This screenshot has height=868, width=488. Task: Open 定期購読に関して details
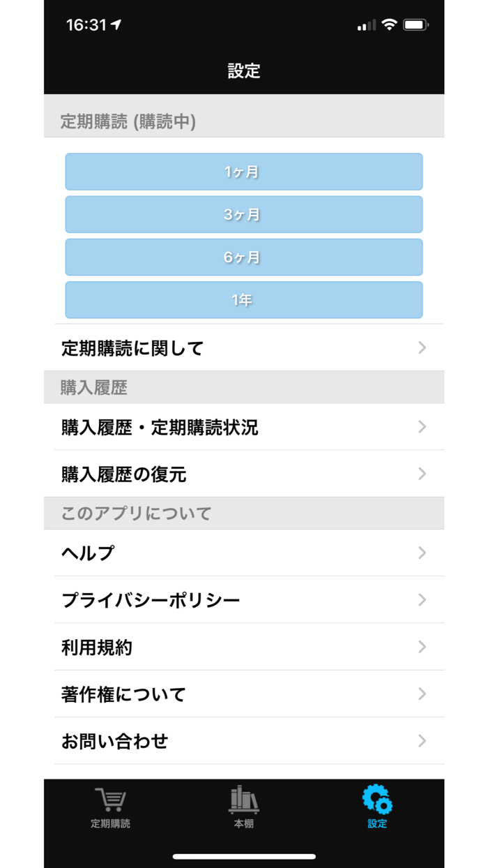pyautogui.click(x=244, y=347)
